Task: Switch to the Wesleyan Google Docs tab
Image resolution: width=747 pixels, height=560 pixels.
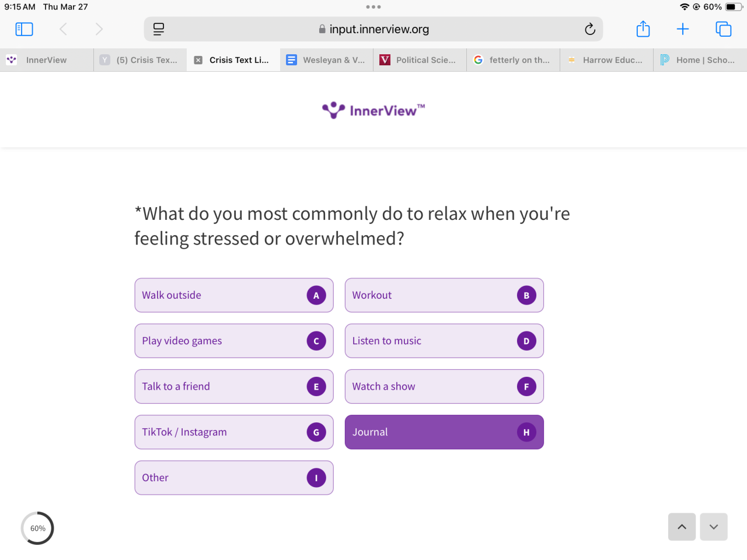Action: pyautogui.click(x=327, y=60)
